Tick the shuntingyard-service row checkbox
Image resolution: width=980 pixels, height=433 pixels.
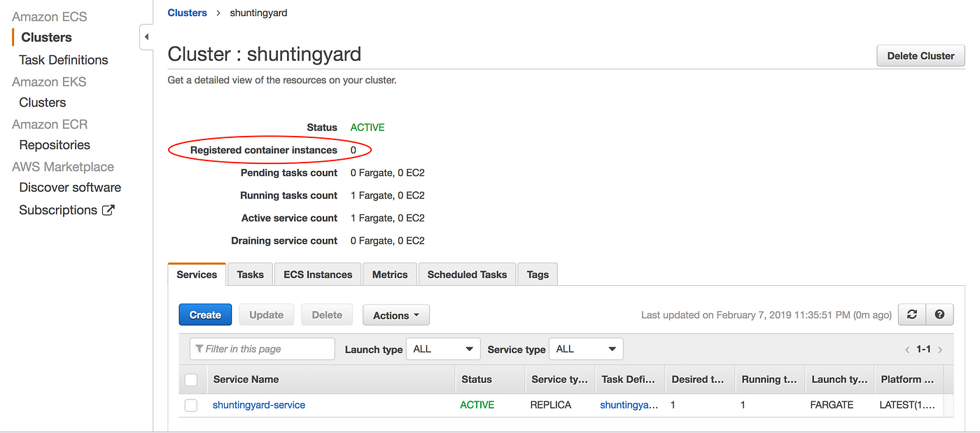(x=191, y=405)
